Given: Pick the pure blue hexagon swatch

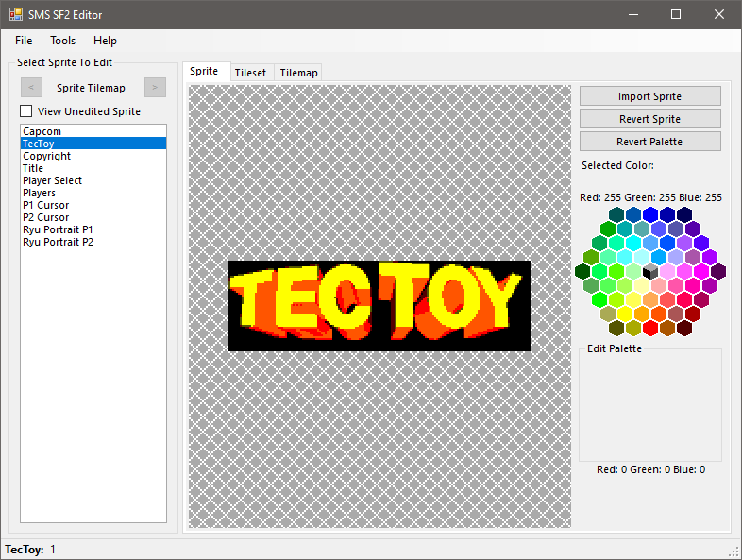Looking at the screenshot, I should click(650, 214).
